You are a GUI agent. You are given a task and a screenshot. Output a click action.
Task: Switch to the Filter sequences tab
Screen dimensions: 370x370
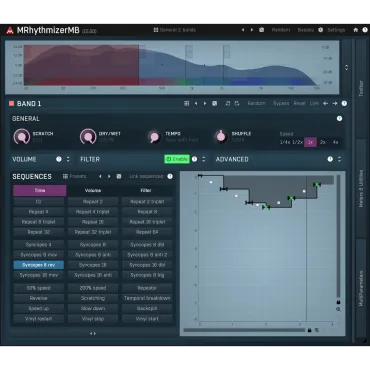point(146,190)
